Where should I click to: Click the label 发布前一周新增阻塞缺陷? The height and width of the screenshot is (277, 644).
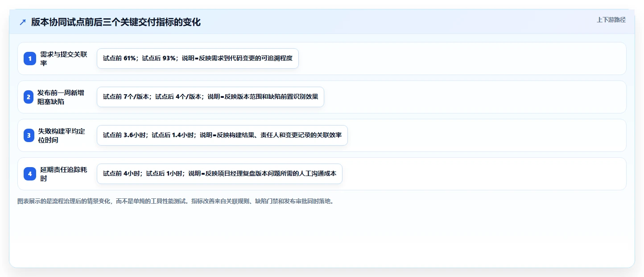coord(61,97)
